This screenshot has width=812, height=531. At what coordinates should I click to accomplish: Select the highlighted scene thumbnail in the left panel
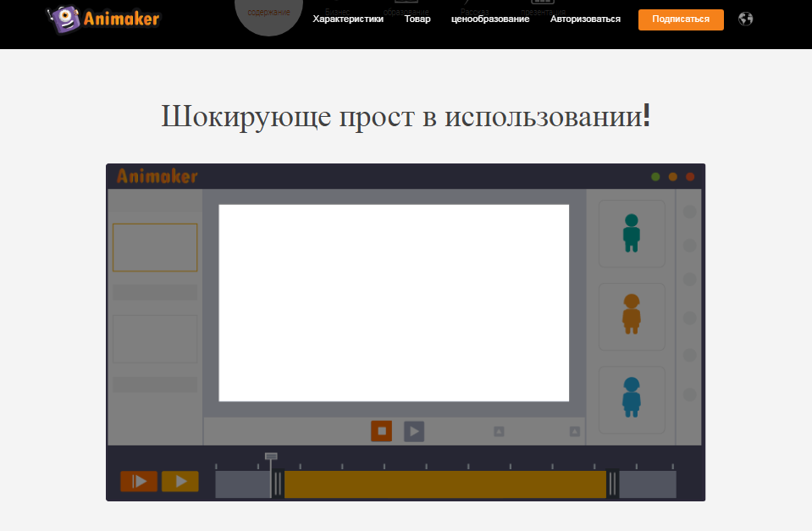pyautogui.click(x=155, y=247)
